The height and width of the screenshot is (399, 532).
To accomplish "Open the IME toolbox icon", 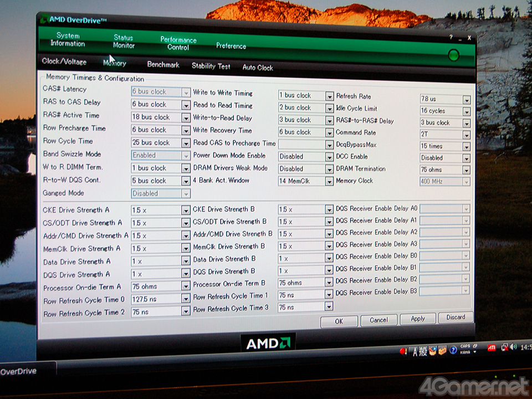I will tap(442, 350).
